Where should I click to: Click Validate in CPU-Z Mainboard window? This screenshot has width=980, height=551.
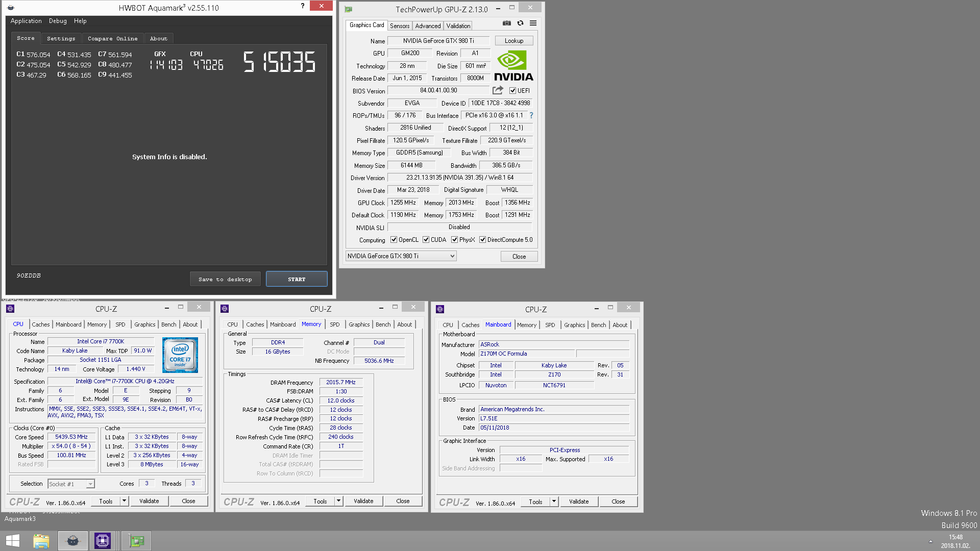click(579, 502)
